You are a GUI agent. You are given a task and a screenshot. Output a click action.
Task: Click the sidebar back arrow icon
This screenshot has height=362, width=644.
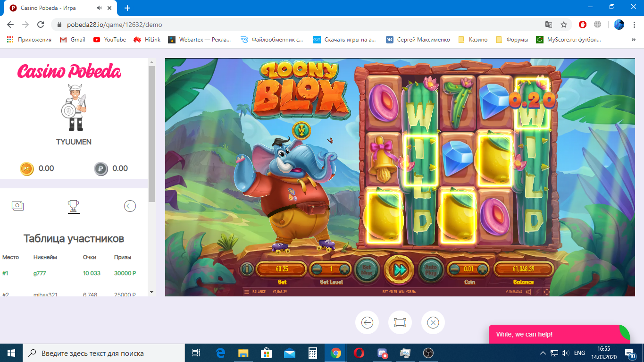click(x=130, y=206)
